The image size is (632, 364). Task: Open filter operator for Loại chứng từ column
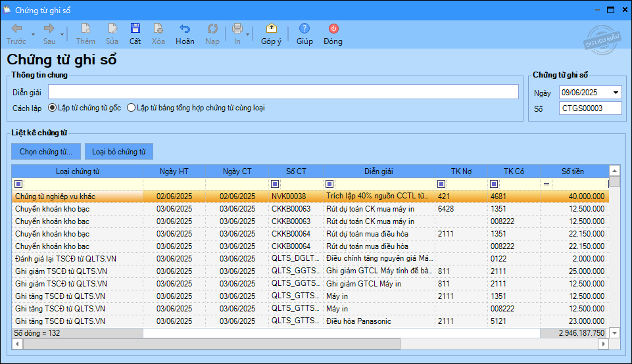[18, 184]
